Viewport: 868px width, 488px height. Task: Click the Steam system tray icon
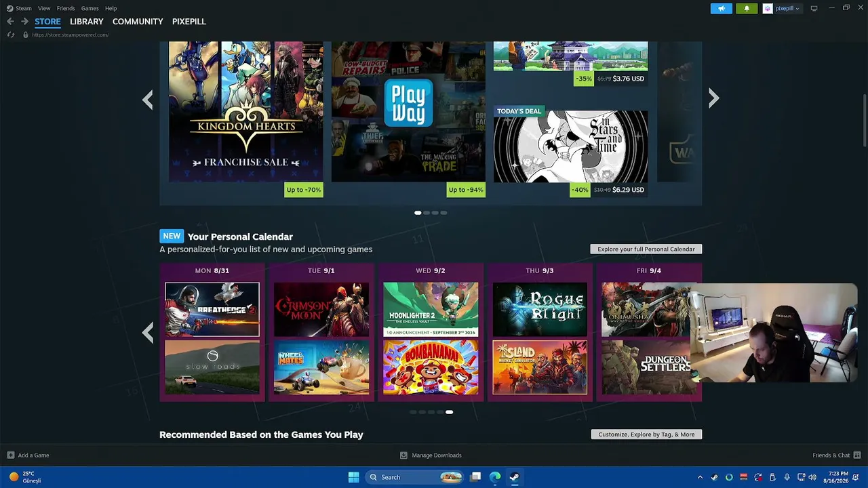[714, 477]
